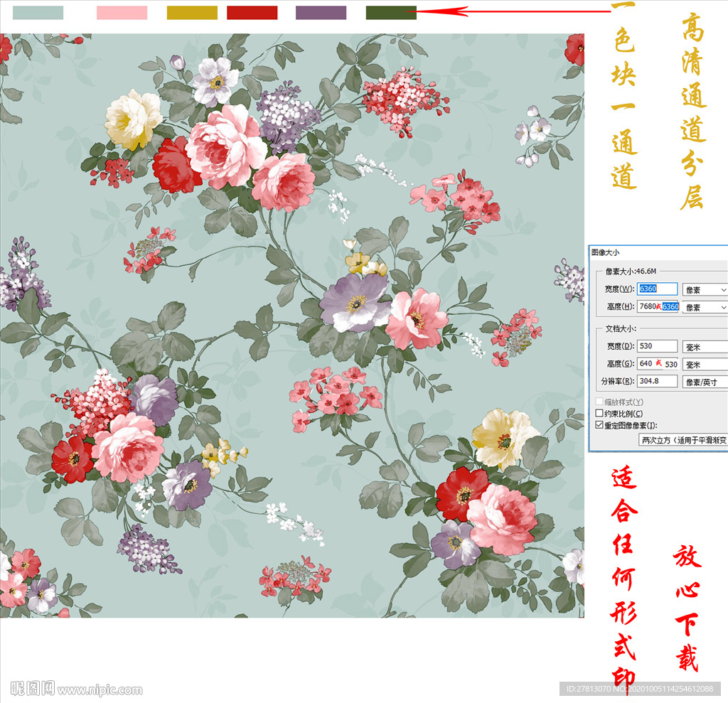728x703 pixels.
Task: Enable the 约束比例 checkbox
Action: [x=599, y=414]
